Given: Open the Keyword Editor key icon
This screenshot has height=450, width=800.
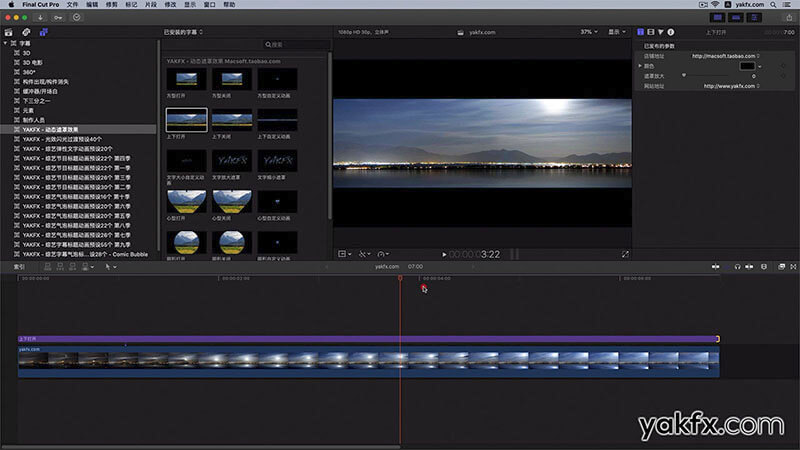Looking at the screenshot, I should [x=58, y=17].
